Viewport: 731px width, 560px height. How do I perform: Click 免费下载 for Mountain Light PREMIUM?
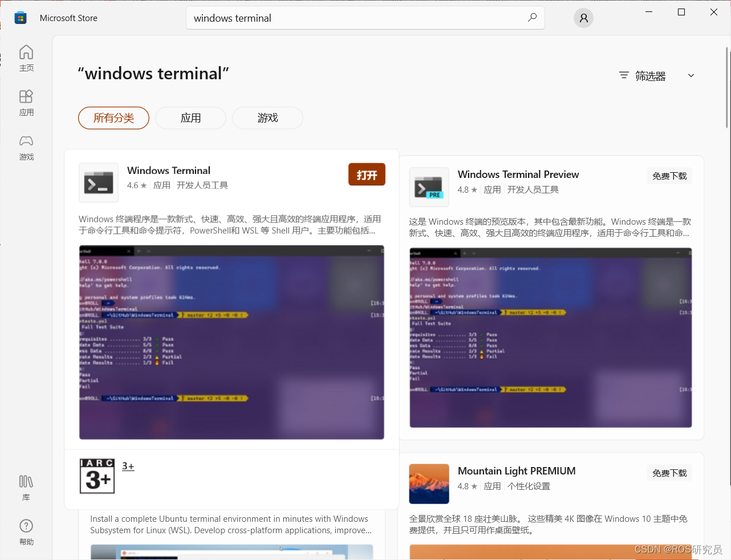point(669,473)
